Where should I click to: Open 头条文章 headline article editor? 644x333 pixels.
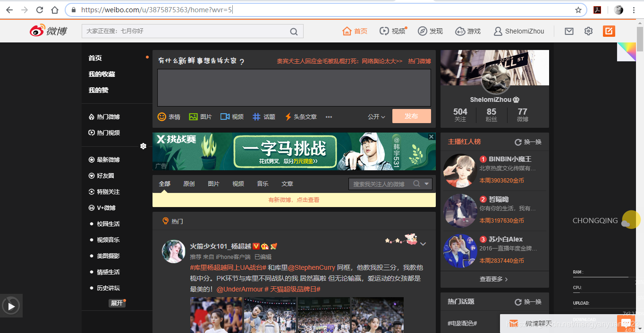pos(301,117)
